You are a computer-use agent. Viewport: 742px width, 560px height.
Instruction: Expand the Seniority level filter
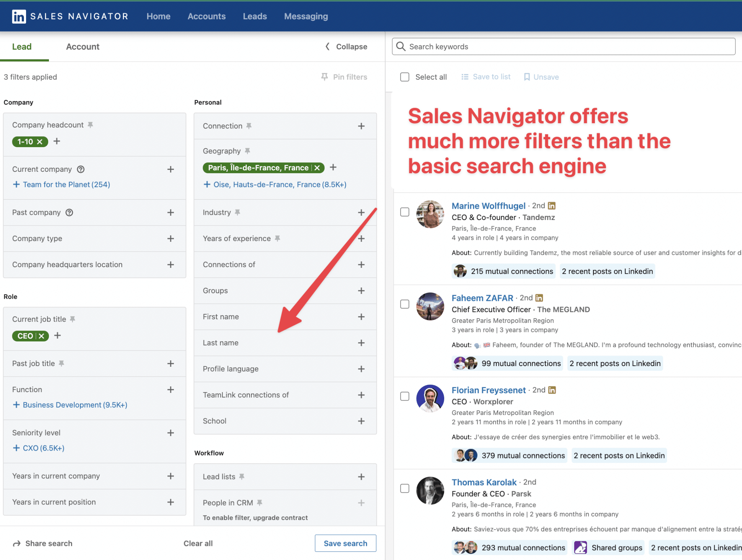tap(170, 432)
